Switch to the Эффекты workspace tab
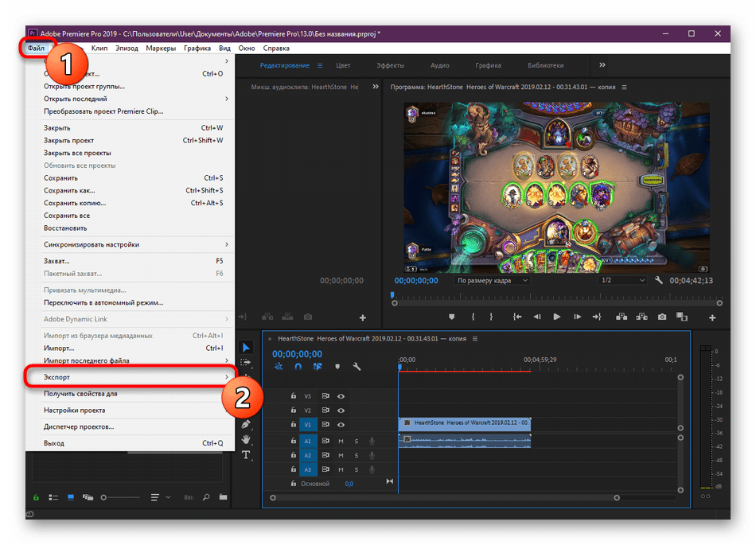Screen dimensions: 756x545 [x=390, y=65]
